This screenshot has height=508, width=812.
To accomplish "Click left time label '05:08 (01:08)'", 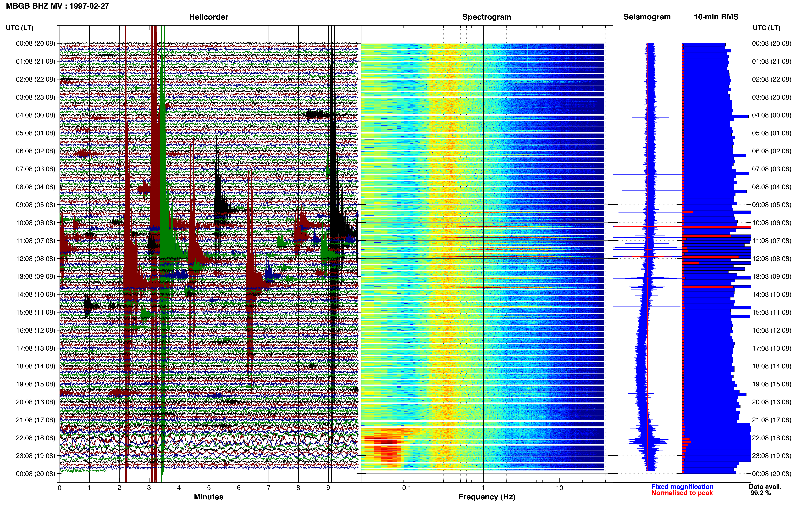I will click(36, 133).
